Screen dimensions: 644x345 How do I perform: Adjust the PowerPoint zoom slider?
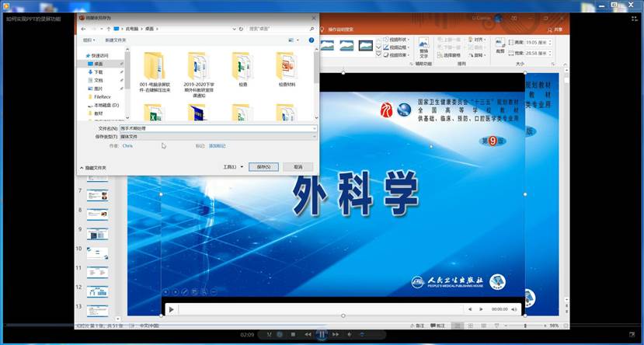tap(525, 326)
